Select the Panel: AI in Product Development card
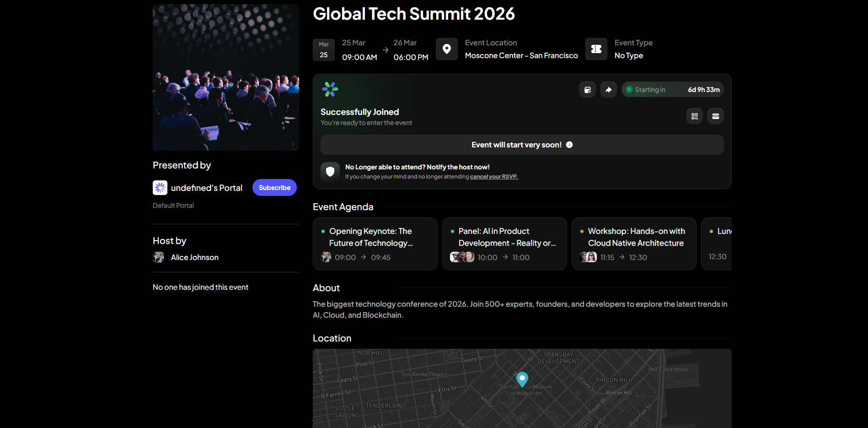The width and height of the screenshot is (868, 428). point(504,244)
